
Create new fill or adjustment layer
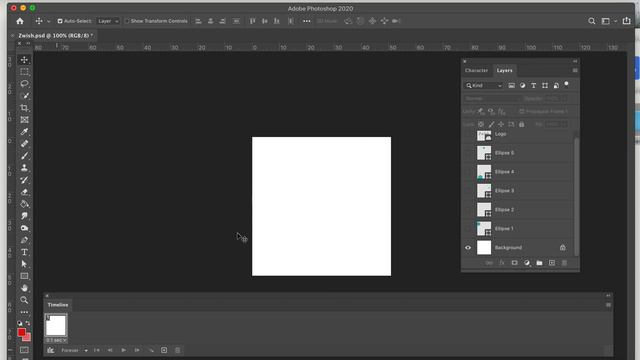point(527,263)
